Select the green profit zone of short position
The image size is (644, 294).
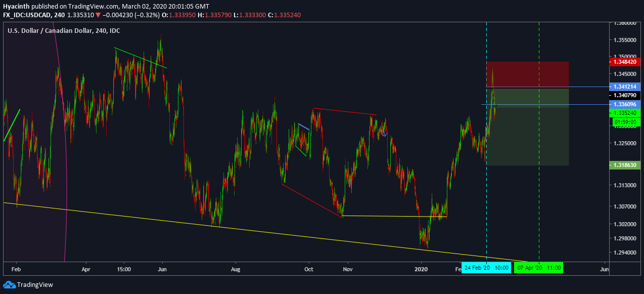point(528,127)
